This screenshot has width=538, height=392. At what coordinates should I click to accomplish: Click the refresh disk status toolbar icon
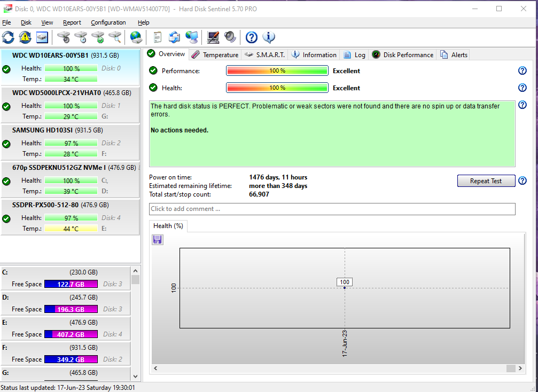point(8,37)
